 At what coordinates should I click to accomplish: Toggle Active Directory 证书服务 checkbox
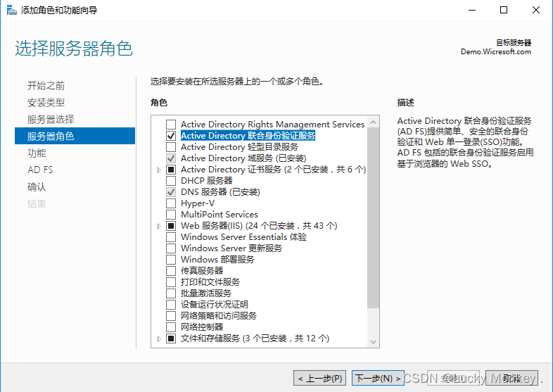point(171,170)
